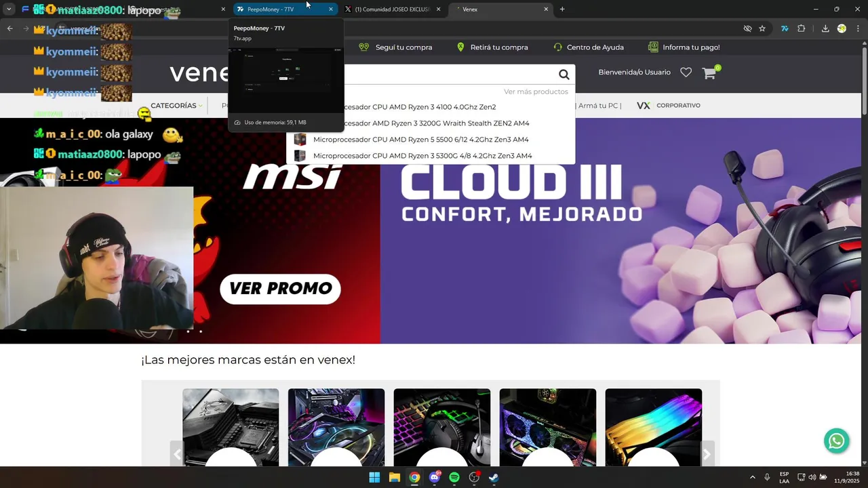
Task: Open Retirá tu compra link
Action: pos(492,47)
